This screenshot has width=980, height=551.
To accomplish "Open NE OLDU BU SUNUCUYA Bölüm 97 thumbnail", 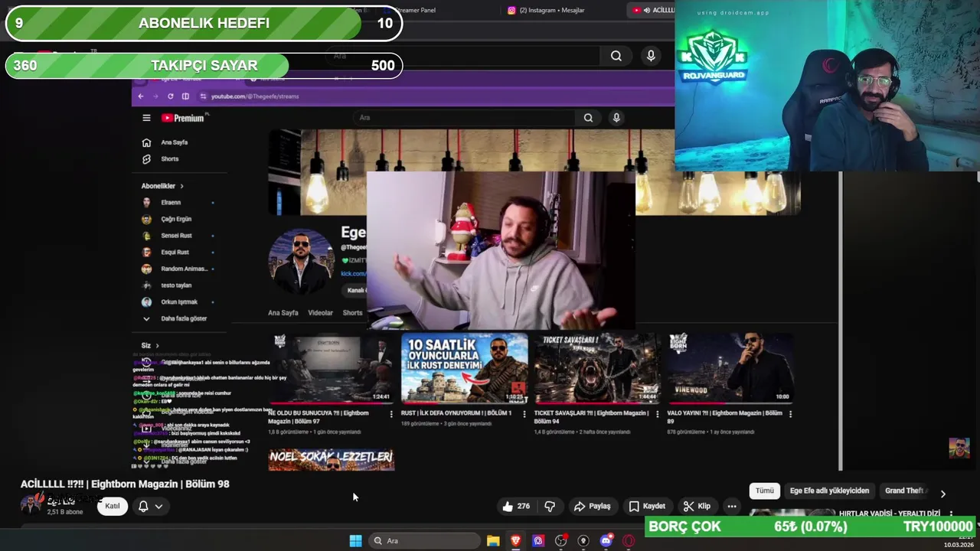I will pos(332,368).
